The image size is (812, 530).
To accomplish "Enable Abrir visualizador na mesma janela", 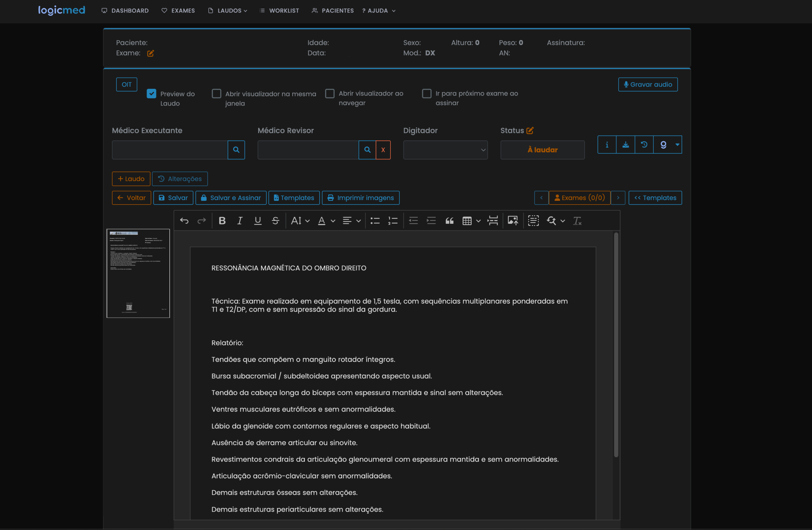I will [x=217, y=94].
